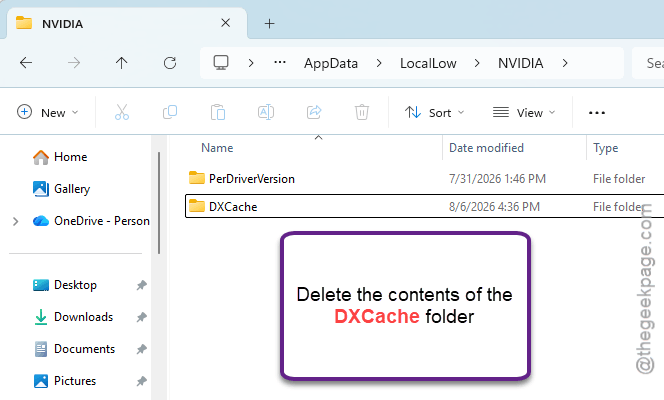Click the Rename icon in toolbar
The height and width of the screenshot is (400, 664).
tap(266, 113)
